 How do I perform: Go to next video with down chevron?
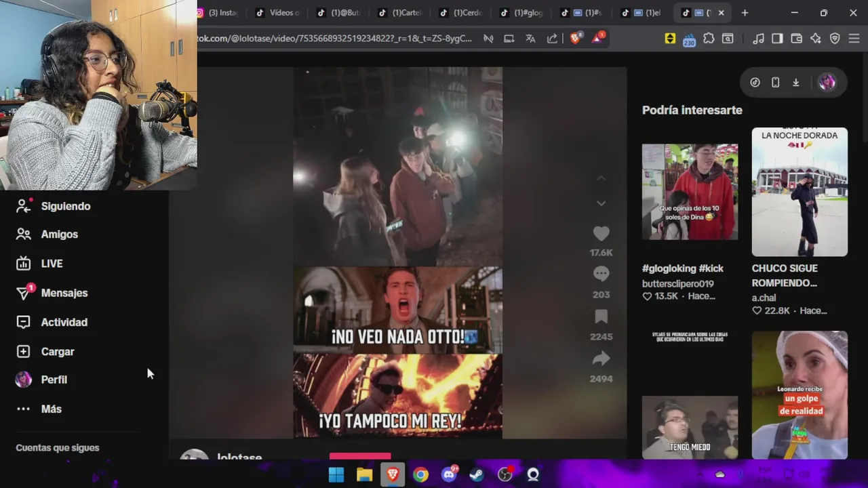(x=601, y=203)
